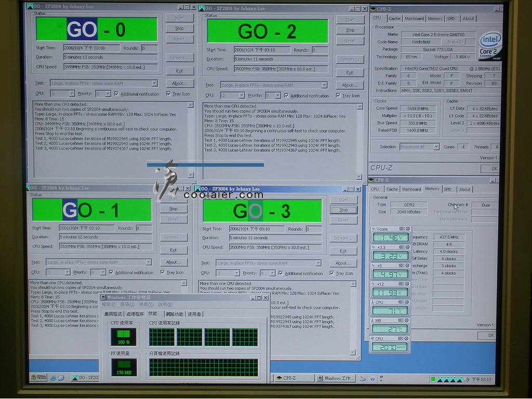Toggle Tray Icon checkbox in GO-0 window
The height and width of the screenshot is (399, 532).
[x=168, y=94]
